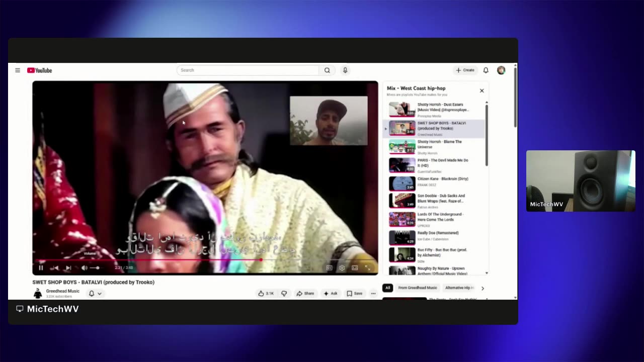Open the Greedhead Music channel name
Viewport: 644px width, 362px height.
(63, 291)
